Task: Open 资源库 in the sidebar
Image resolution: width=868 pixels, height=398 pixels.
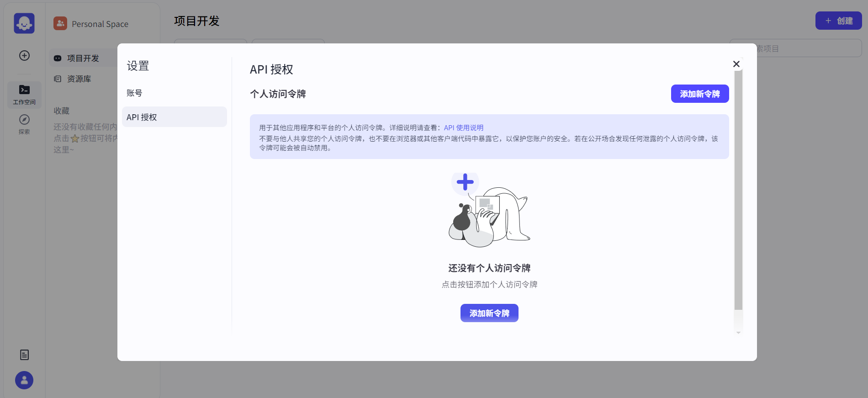Action: point(79,79)
